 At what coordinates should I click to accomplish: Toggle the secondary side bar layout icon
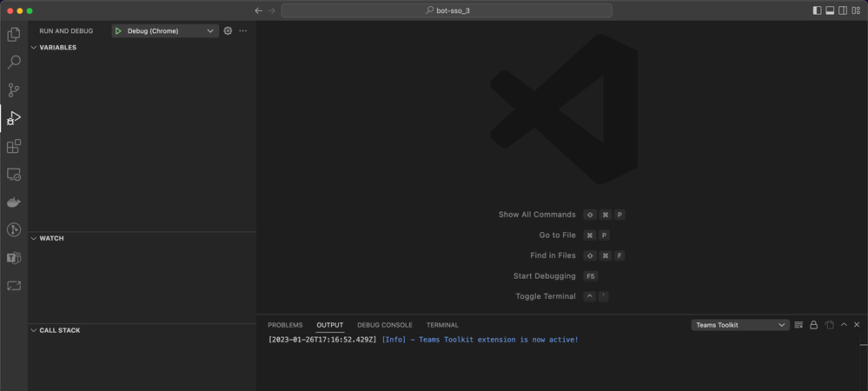click(843, 10)
